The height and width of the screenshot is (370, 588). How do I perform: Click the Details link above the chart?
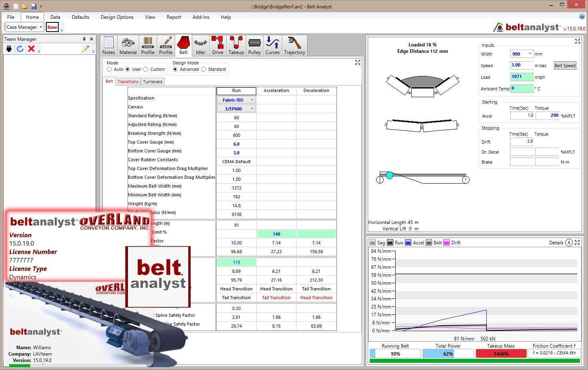click(556, 242)
